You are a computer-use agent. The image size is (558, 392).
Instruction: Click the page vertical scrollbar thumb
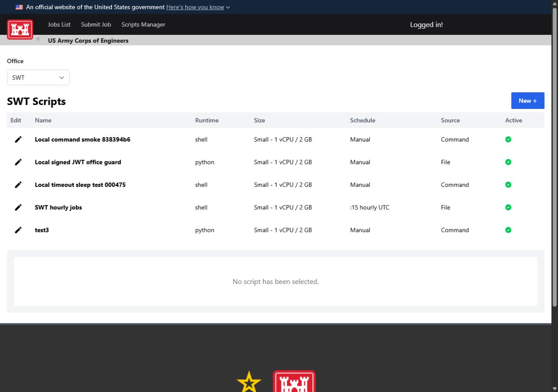(555, 157)
